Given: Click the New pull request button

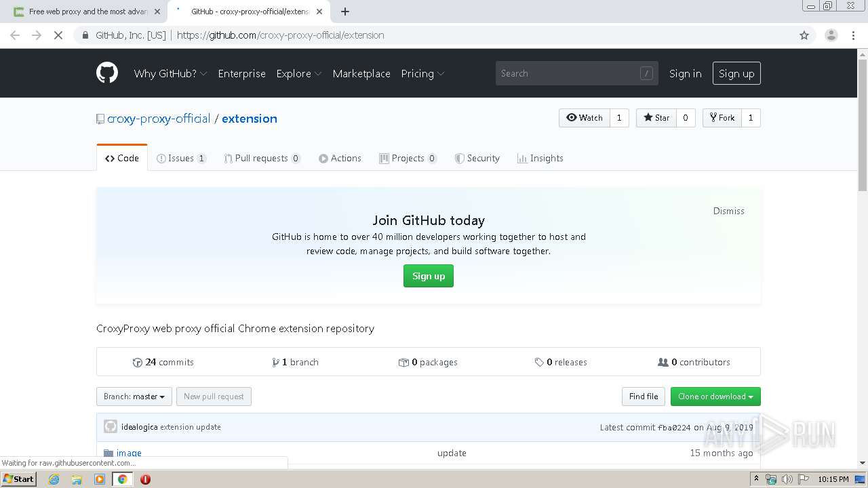Looking at the screenshot, I should coord(214,396).
